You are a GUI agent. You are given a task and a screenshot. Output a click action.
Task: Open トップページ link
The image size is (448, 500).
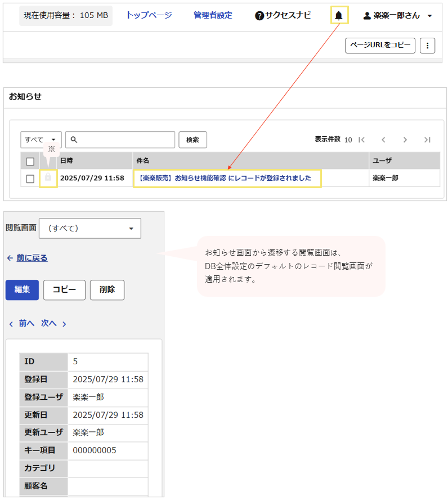point(149,15)
